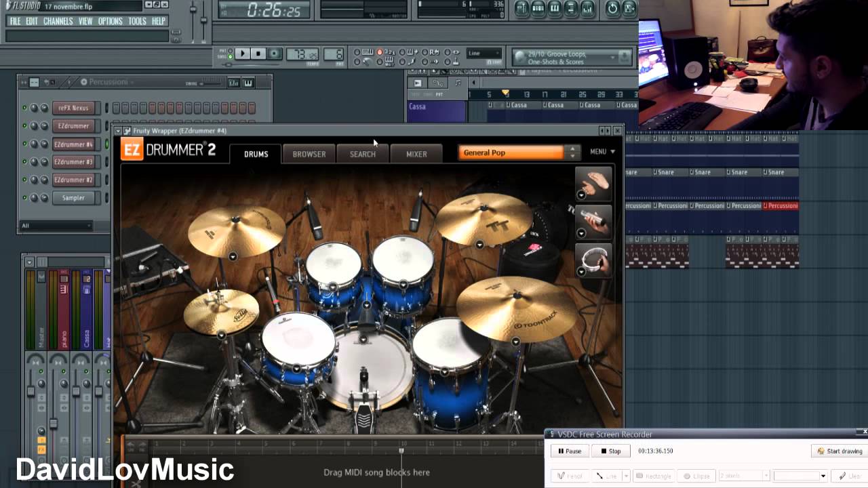Toggle the Sampler channel select LED
The width and height of the screenshot is (868, 488).
[x=106, y=198]
